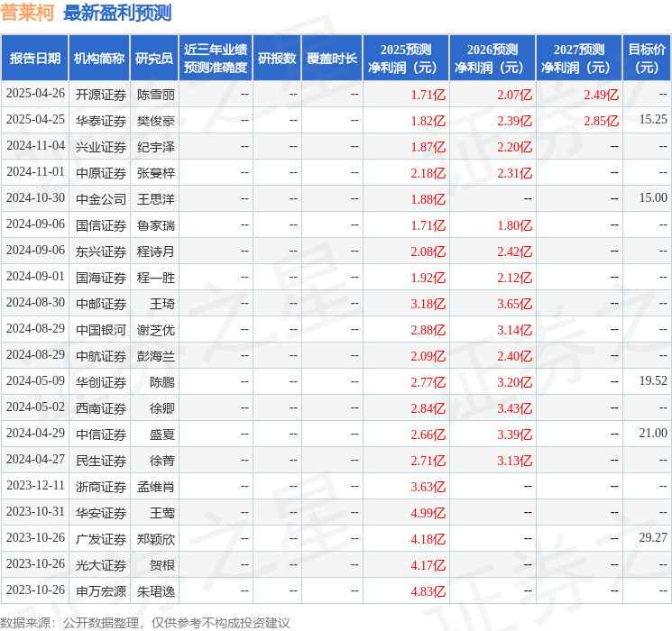672x631 pixels.
Task: Click 2.85亿 in 华泰证券 row
Action: click(x=601, y=121)
